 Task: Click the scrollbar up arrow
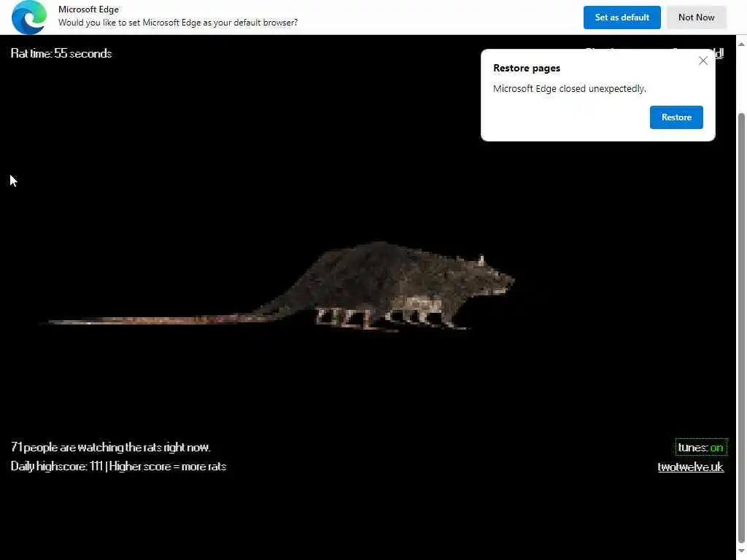click(741, 44)
